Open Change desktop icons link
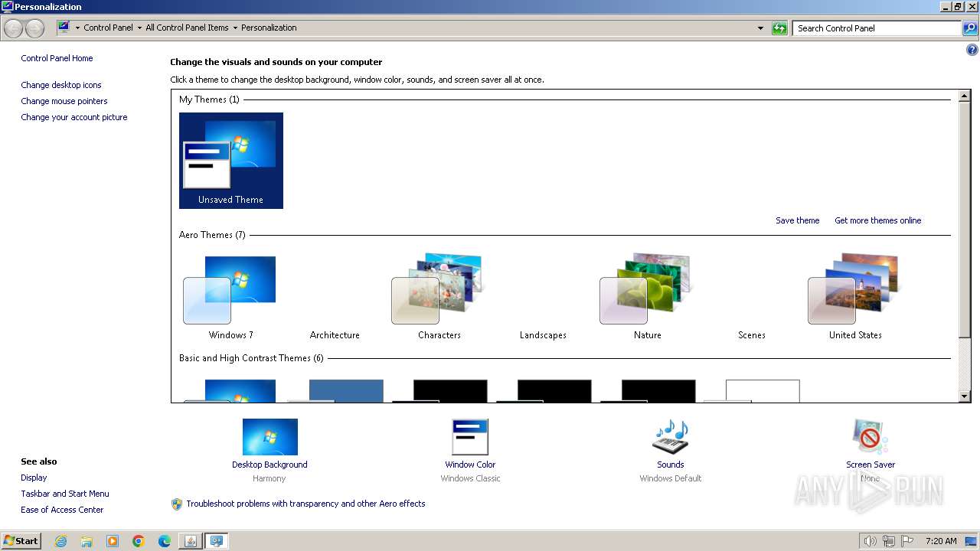This screenshot has height=551, width=980. (61, 85)
